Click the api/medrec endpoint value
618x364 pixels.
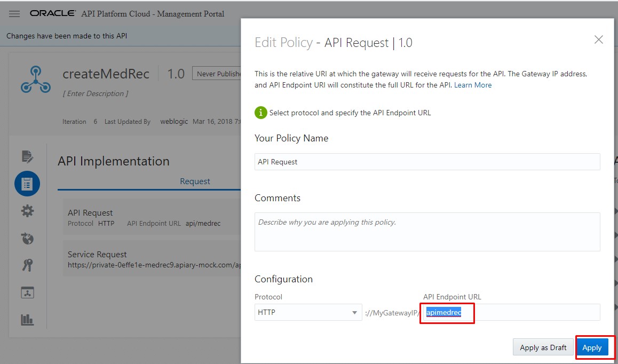(203, 224)
